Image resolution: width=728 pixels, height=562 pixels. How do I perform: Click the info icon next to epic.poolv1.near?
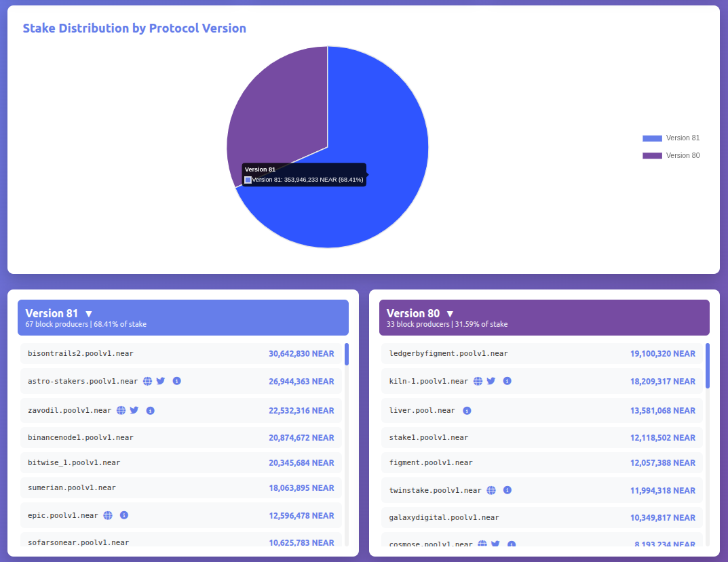(123, 515)
